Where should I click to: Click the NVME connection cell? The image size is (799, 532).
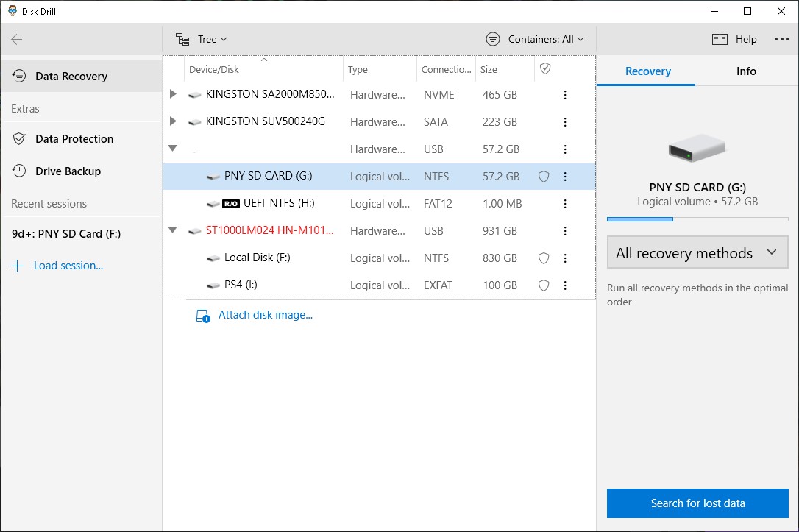[x=438, y=95]
